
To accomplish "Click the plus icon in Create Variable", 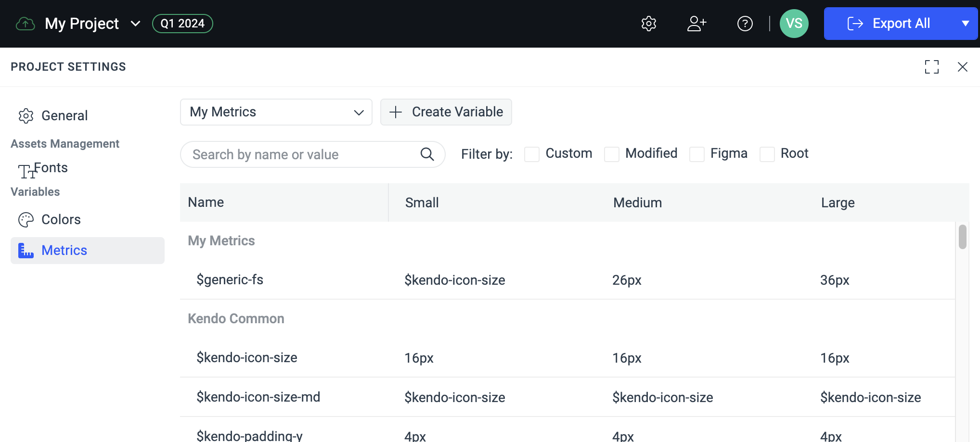I will click(396, 112).
